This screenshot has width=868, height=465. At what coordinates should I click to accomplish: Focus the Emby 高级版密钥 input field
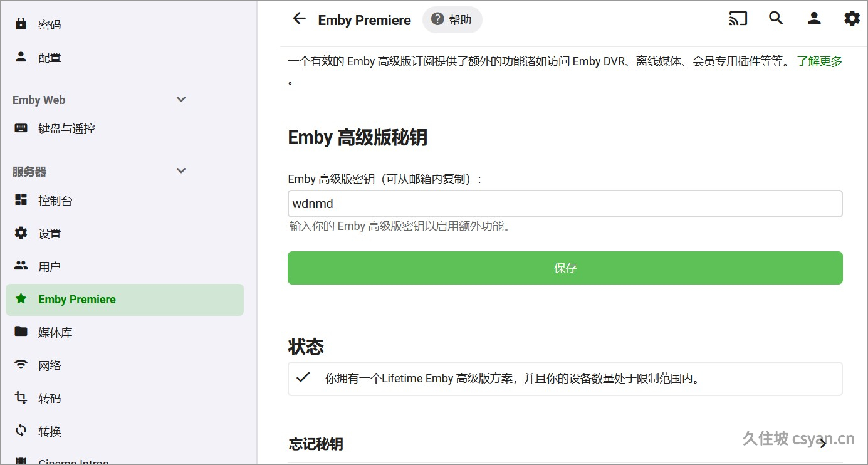[x=565, y=204]
